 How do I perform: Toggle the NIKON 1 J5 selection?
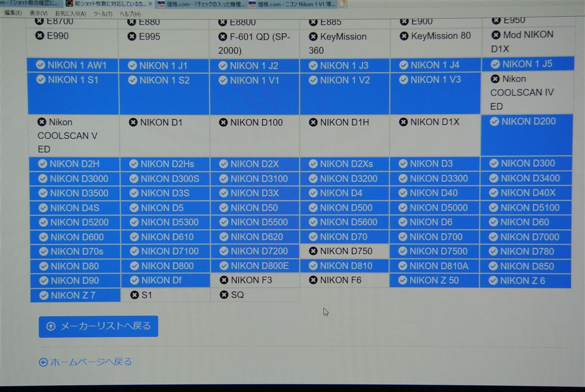point(527,64)
